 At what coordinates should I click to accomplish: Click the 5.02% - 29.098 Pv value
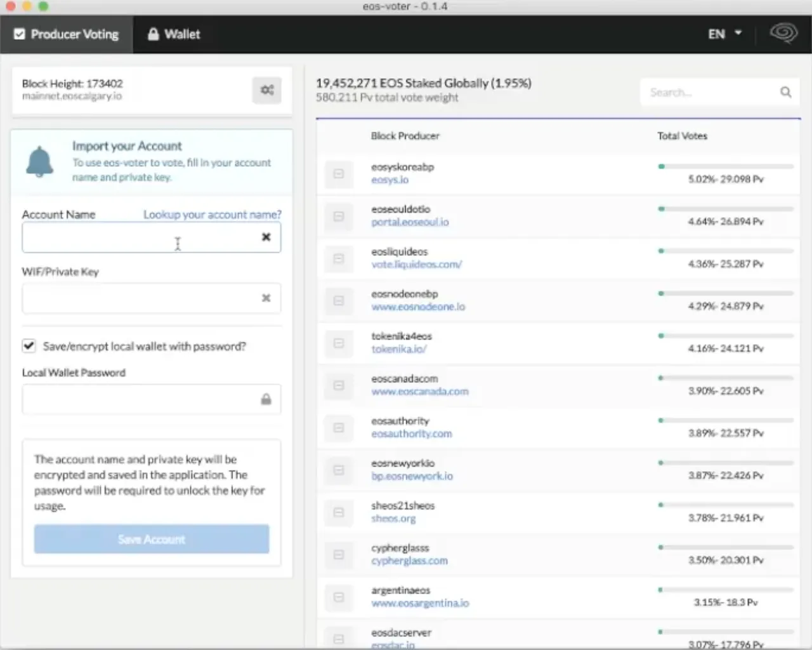[x=726, y=179]
